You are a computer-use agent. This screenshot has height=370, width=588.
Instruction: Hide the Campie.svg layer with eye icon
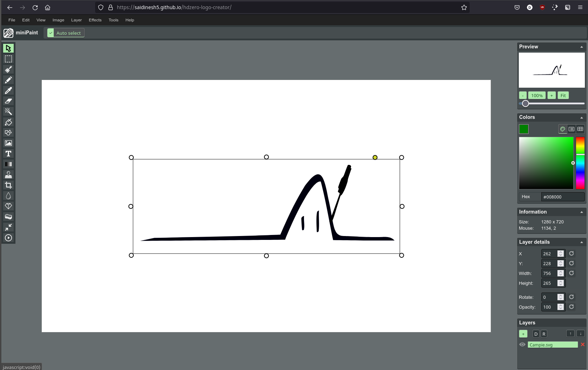522,344
